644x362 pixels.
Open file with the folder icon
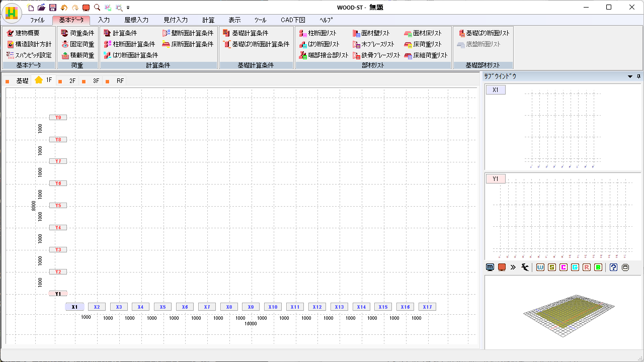pos(42,8)
